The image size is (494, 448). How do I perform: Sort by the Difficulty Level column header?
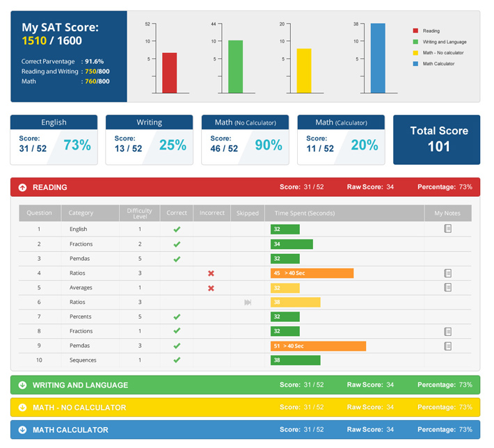140,213
